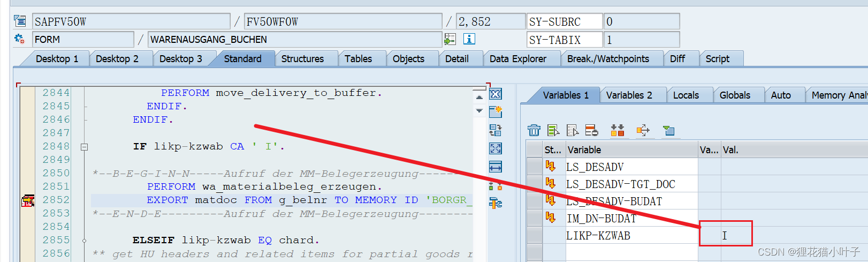This screenshot has width=868, height=262.
Task: Switch to the Desktop 1 tab
Action: coord(57,59)
